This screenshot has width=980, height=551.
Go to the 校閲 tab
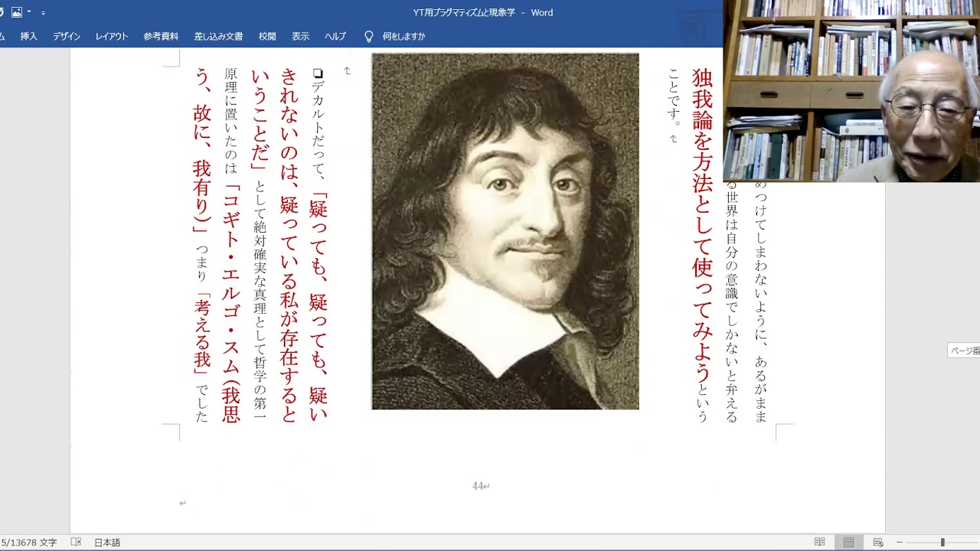point(267,36)
